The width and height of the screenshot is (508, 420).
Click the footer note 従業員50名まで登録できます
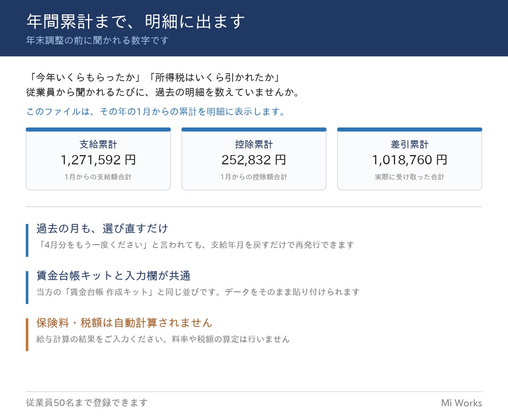click(x=87, y=402)
